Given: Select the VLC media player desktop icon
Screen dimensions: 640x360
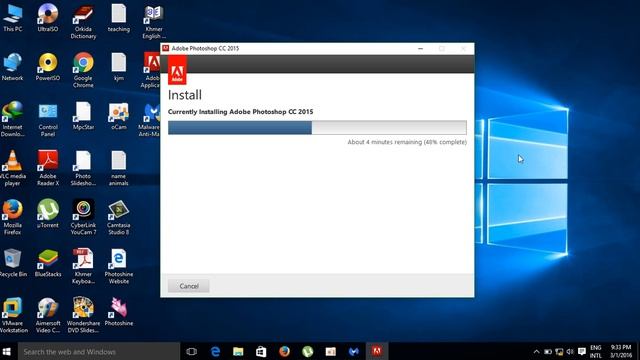Looking at the screenshot, I should (x=13, y=169).
